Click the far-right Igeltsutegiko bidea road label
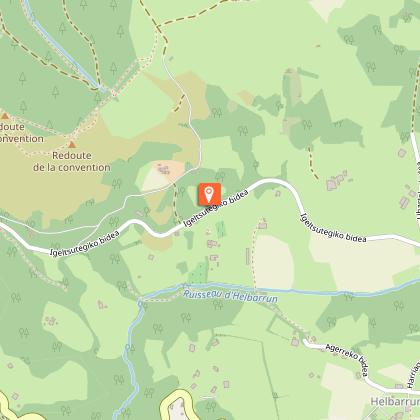The height and width of the screenshot is (420, 420). coord(333,228)
